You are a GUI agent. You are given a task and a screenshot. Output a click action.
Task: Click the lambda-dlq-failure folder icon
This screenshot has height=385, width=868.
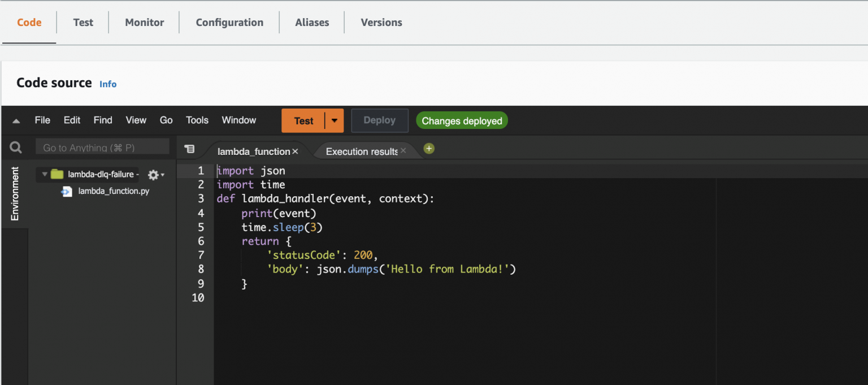56,174
